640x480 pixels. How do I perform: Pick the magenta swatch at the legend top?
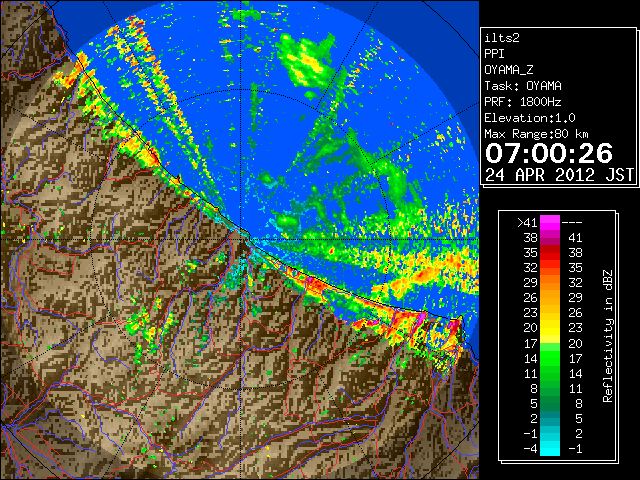(550, 223)
